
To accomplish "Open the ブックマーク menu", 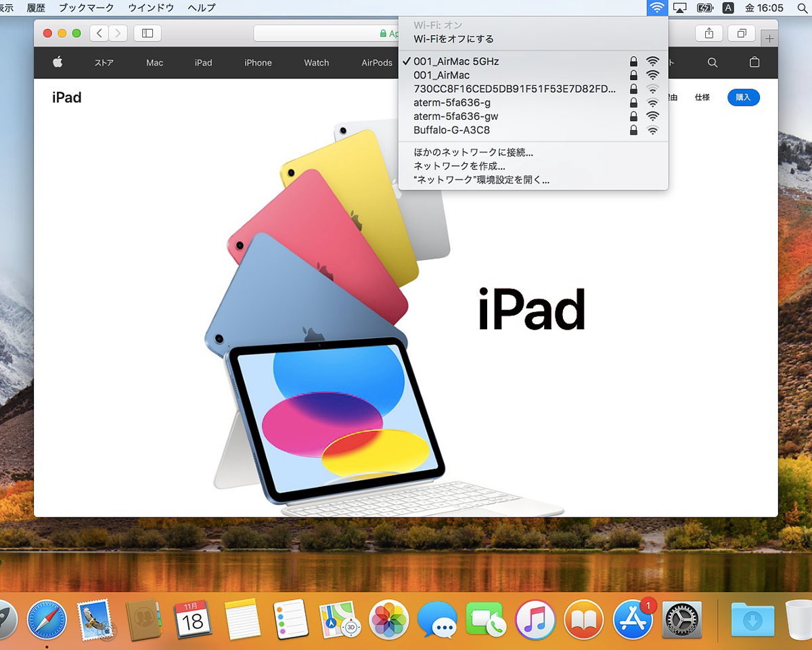I will [87, 8].
